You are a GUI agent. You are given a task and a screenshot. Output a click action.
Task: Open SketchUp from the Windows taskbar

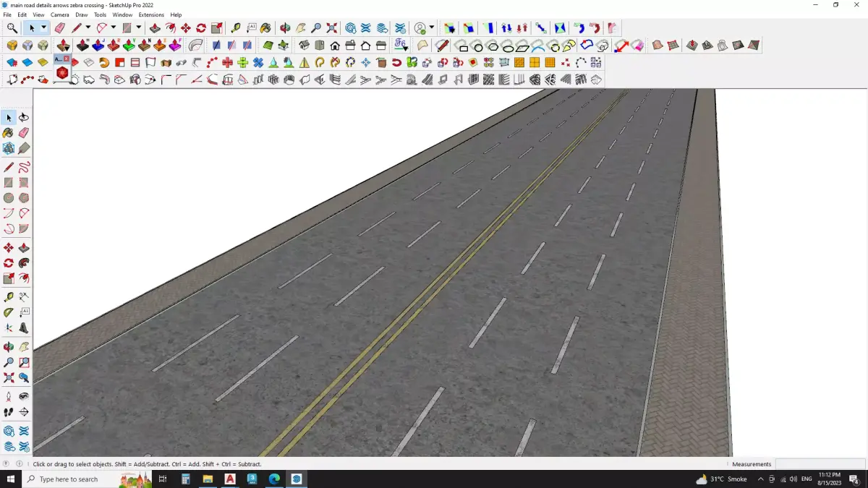(x=296, y=479)
